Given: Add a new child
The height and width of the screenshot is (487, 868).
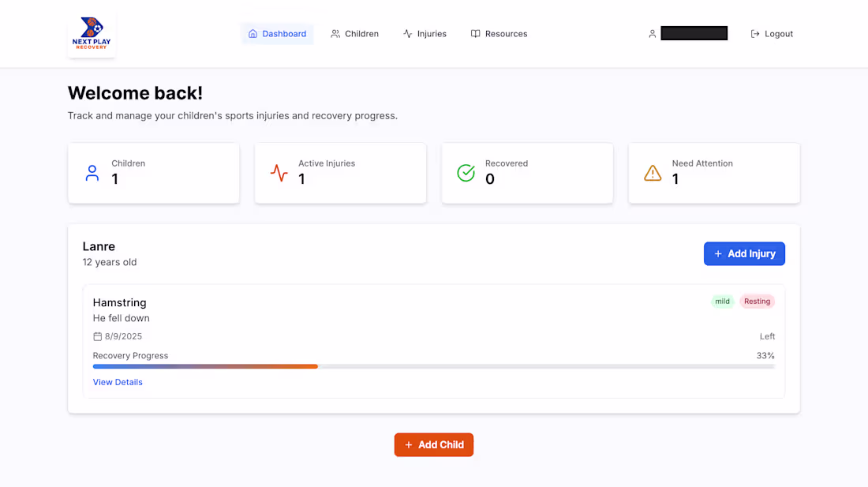Looking at the screenshot, I should point(434,445).
